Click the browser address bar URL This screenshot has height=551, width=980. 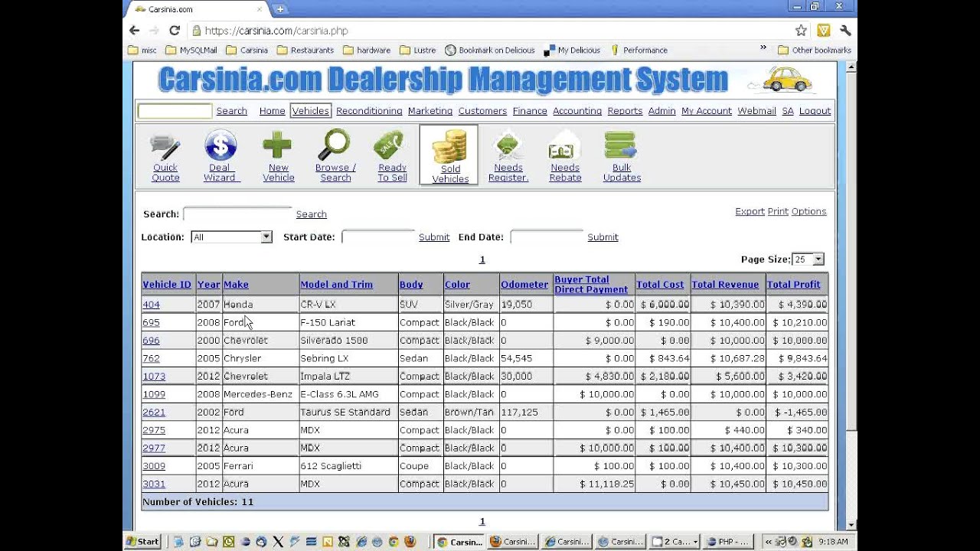[x=276, y=31]
